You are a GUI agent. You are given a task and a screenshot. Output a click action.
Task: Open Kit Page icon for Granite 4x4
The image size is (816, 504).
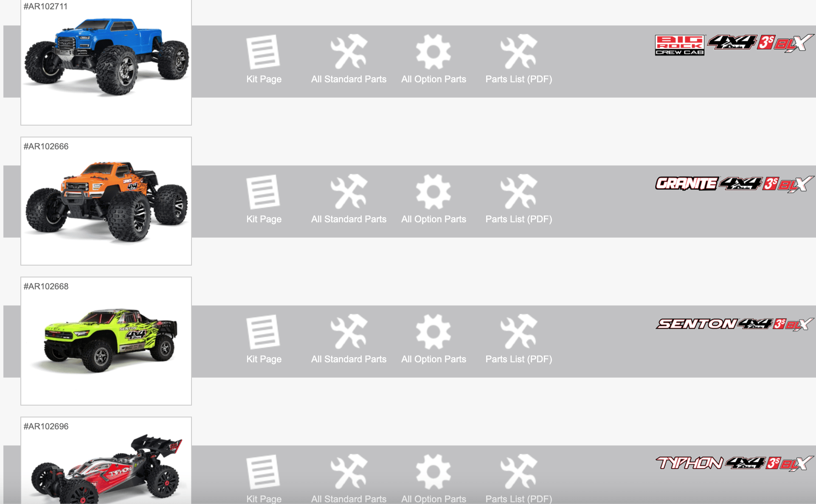click(x=263, y=192)
